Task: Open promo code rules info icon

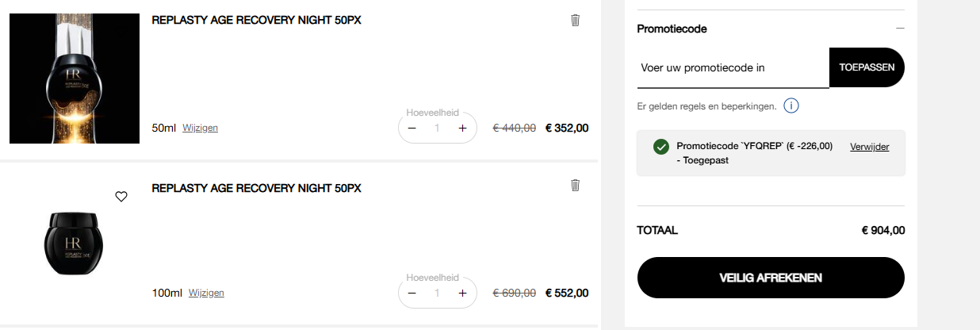Action: (791, 106)
